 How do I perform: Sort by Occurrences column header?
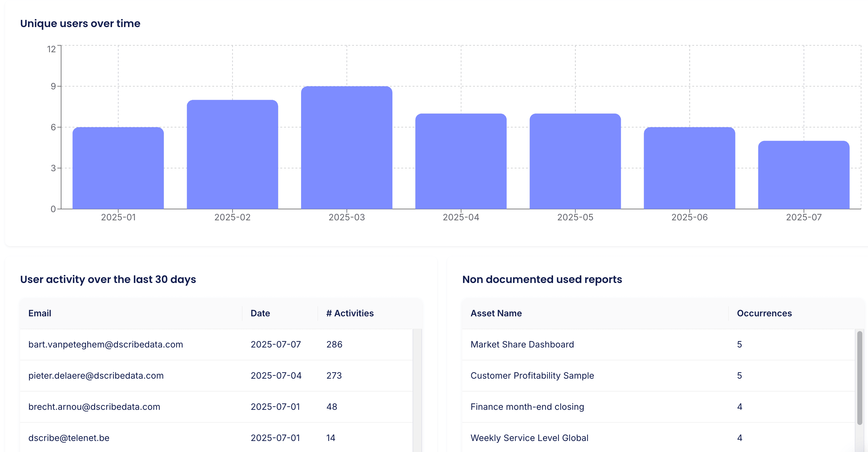click(x=764, y=313)
